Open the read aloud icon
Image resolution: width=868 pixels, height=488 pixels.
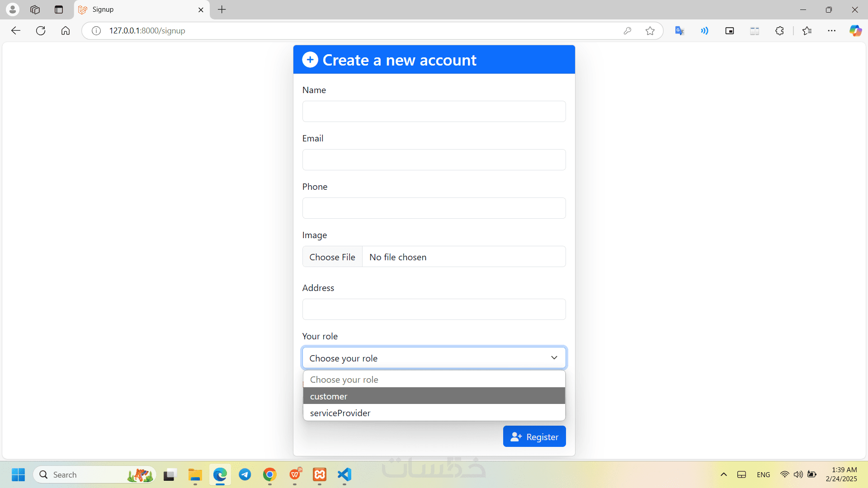pos(704,31)
